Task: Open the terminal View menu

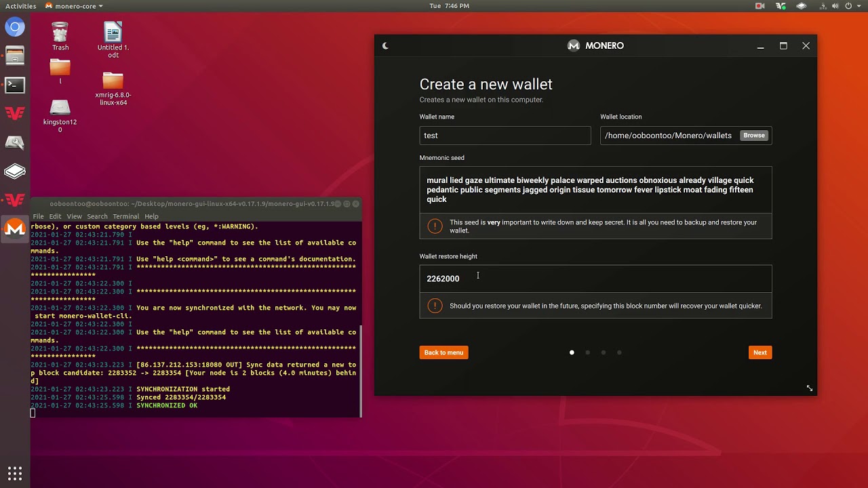Action: [74, 216]
